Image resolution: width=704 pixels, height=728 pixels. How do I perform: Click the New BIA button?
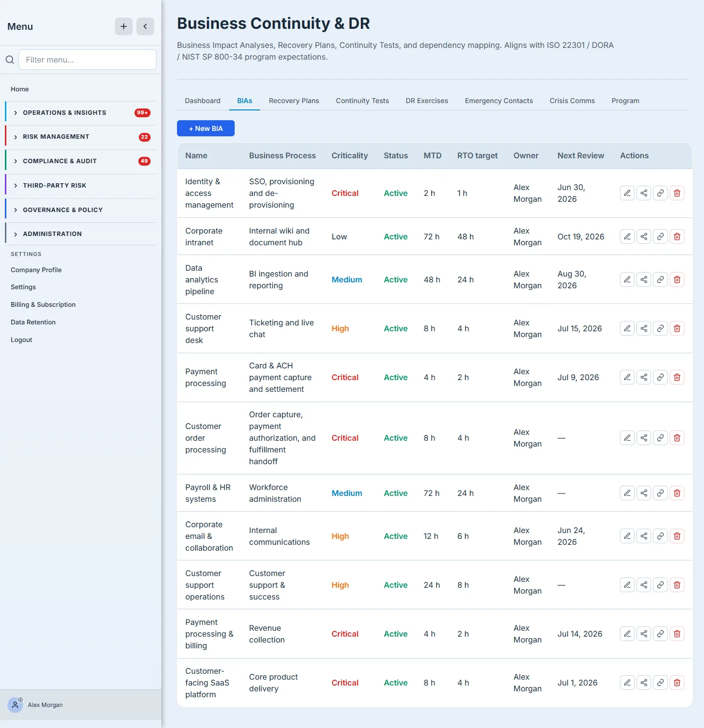point(206,128)
